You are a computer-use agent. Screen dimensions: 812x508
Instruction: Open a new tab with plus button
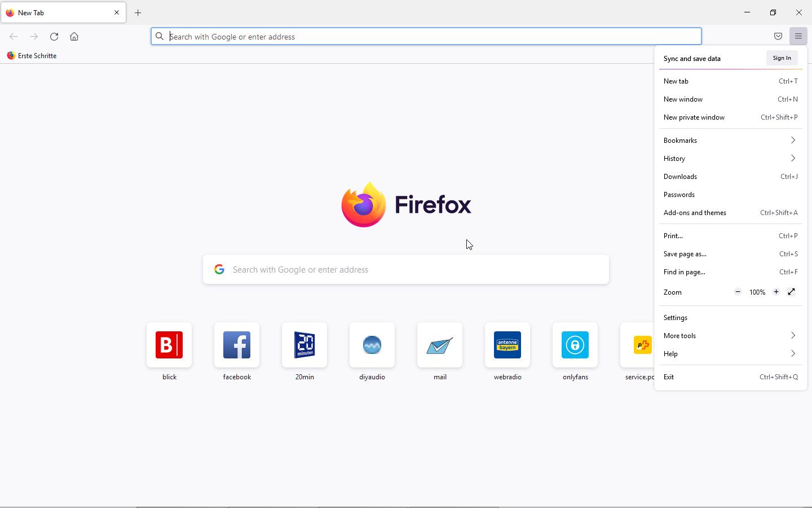click(138, 13)
